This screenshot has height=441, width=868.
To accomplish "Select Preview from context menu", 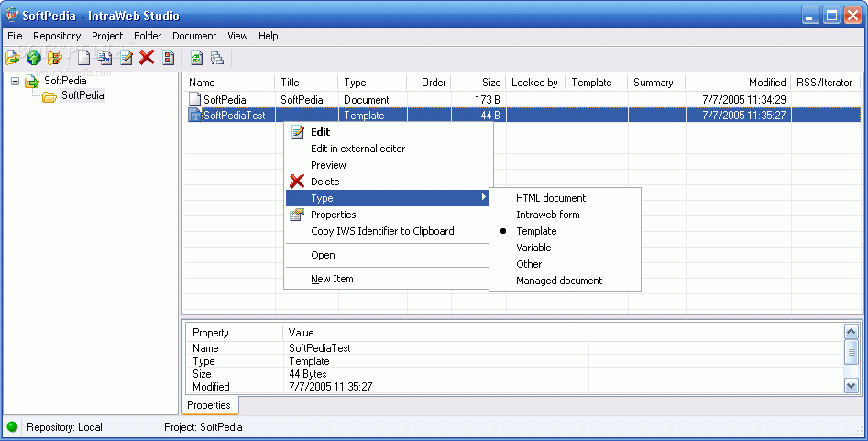I will [x=328, y=165].
